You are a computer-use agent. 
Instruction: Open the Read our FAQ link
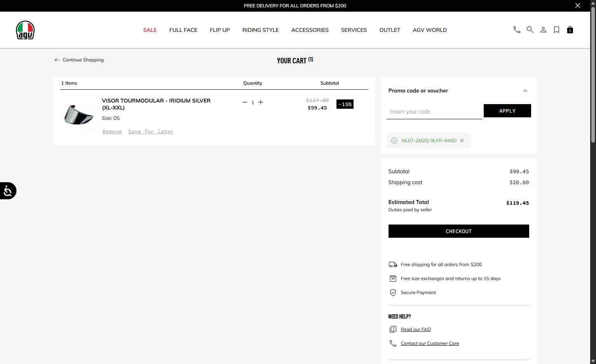pyautogui.click(x=416, y=329)
